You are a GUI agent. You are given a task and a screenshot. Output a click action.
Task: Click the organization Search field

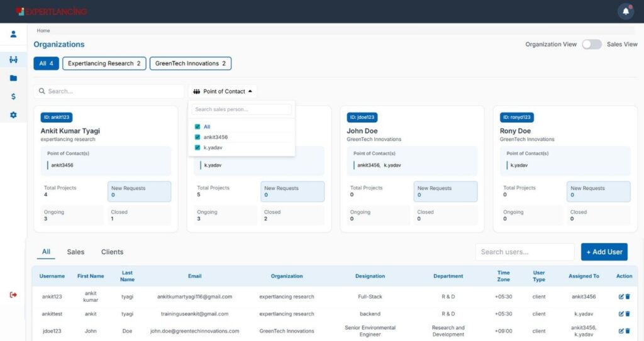click(109, 91)
